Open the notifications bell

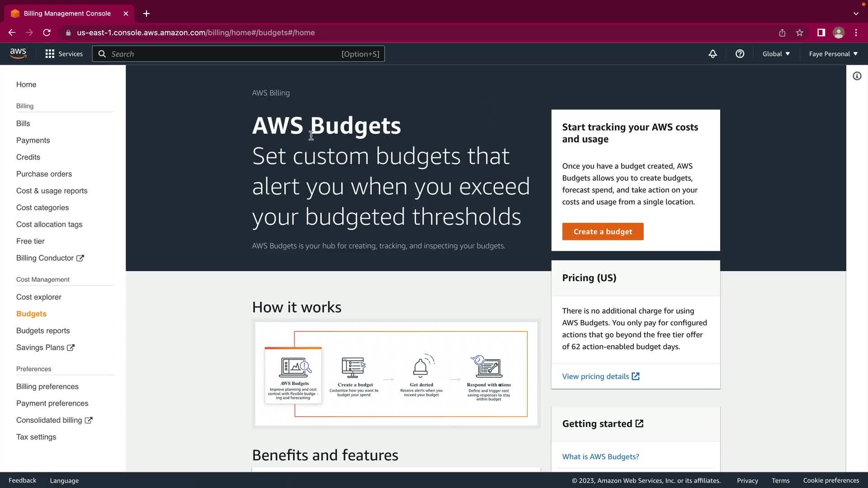pyautogui.click(x=712, y=54)
